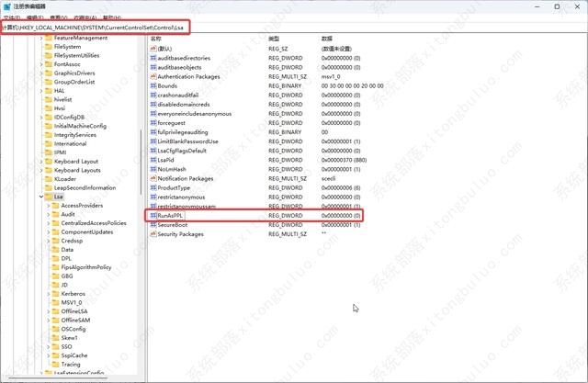Click the Data folder icon under Lsa
The width and height of the screenshot is (588, 383).
55,250
